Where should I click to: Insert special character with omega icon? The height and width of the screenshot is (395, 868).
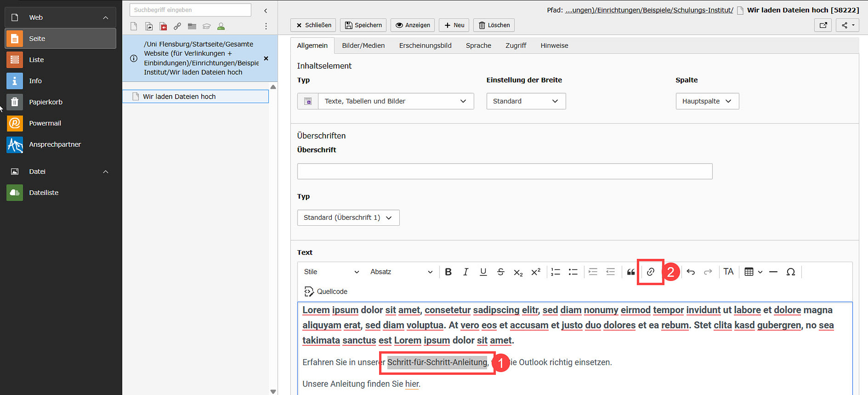[x=790, y=272]
